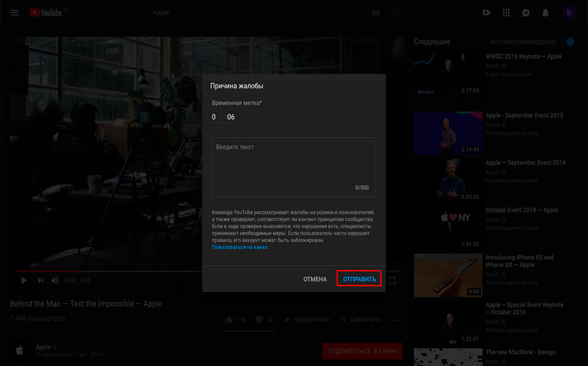Open the Apple channel logo avatar

click(20, 350)
